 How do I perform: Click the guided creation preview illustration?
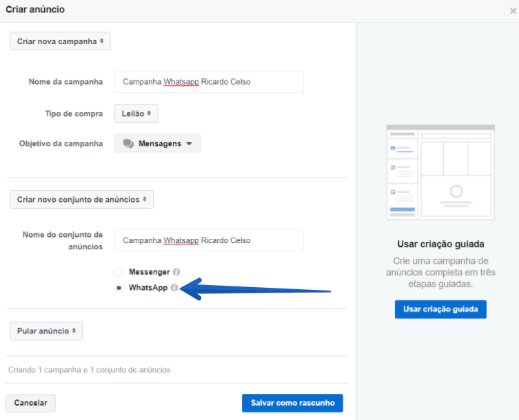[440, 172]
